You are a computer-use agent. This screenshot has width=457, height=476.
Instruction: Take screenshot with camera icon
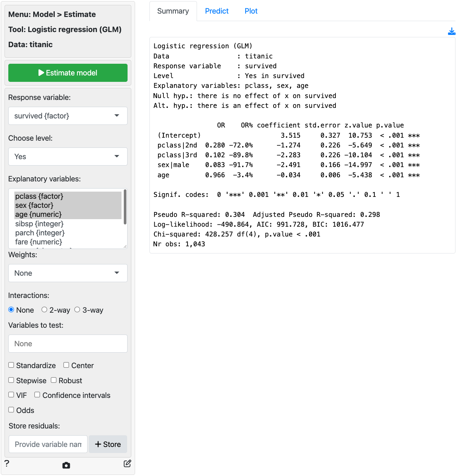click(x=66, y=465)
